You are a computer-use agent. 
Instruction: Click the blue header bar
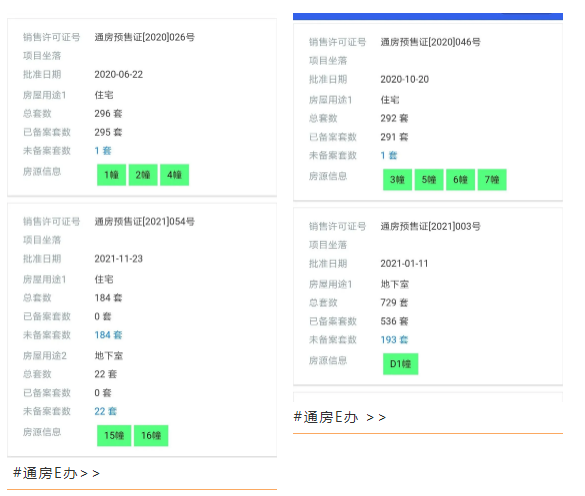pos(428,16)
